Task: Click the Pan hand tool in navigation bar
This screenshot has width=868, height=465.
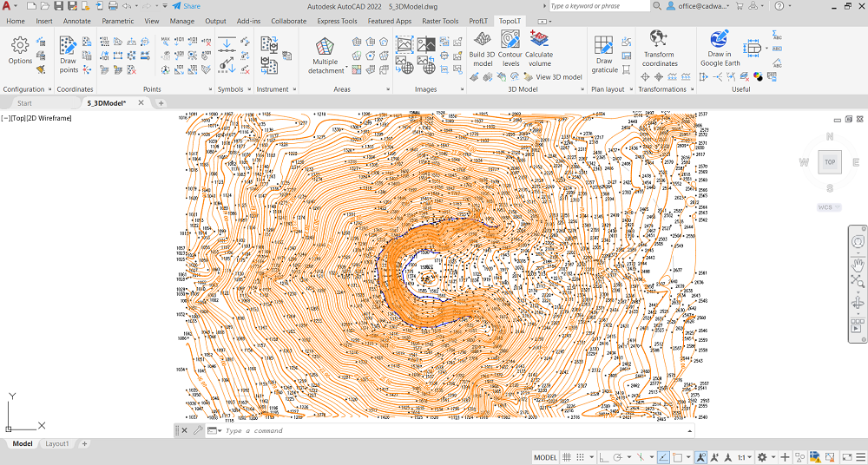Action: tap(858, 264)
